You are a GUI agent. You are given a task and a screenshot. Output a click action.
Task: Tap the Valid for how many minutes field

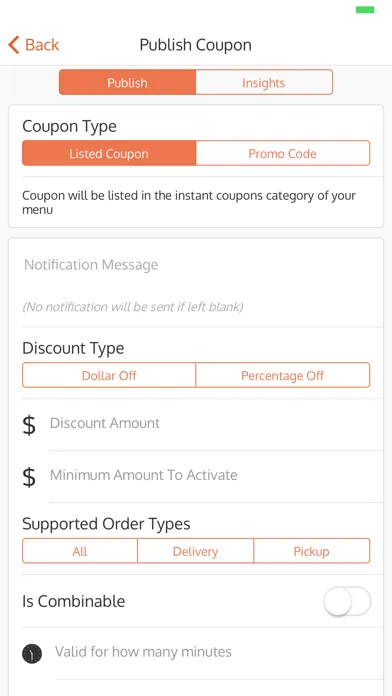pyautogui.click(x=218, y=652)
